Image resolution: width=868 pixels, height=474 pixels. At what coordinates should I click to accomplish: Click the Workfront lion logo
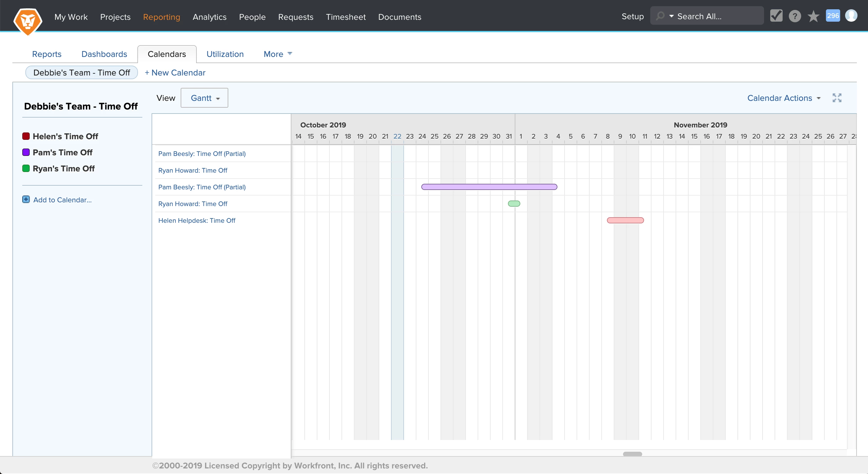(x=28, y=21)
